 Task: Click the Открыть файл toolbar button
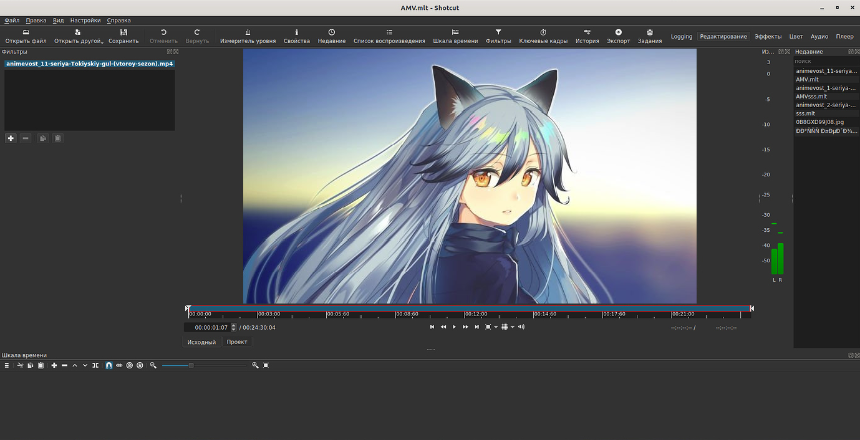(26, 36)
